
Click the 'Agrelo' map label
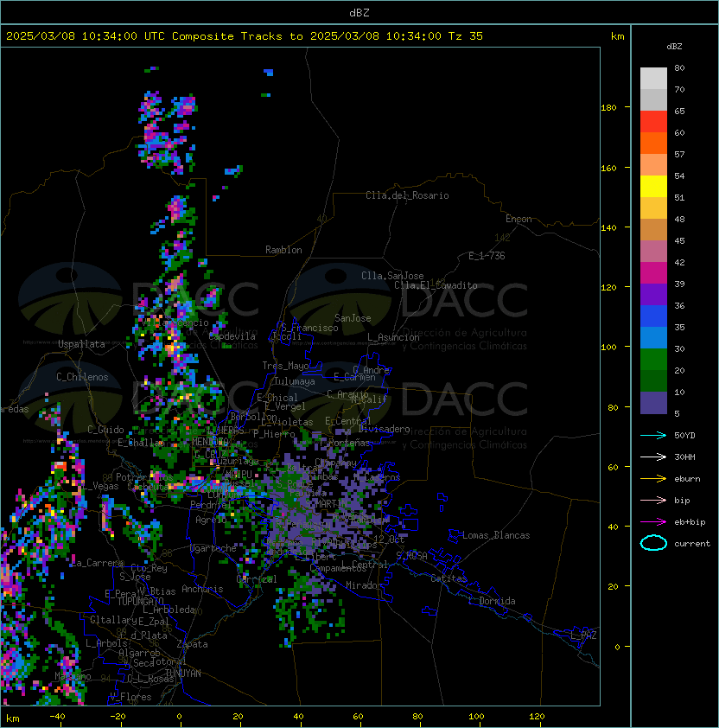[x=211, y=520]
